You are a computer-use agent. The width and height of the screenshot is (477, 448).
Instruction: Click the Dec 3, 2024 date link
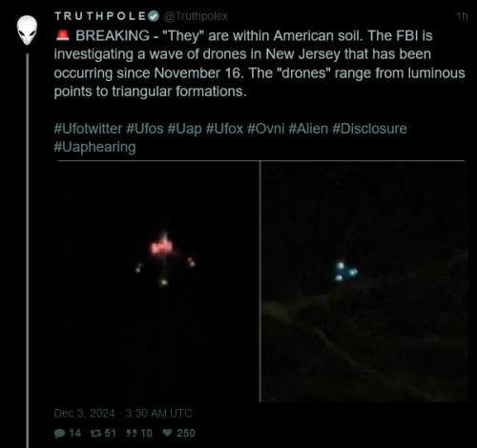(x=84, y=414)
